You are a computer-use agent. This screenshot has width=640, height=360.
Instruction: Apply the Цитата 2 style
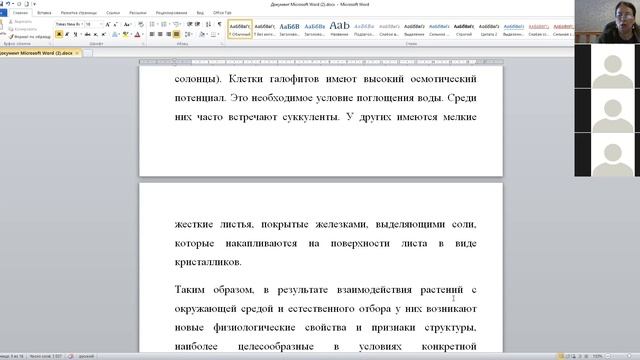[x=489, y=29]
